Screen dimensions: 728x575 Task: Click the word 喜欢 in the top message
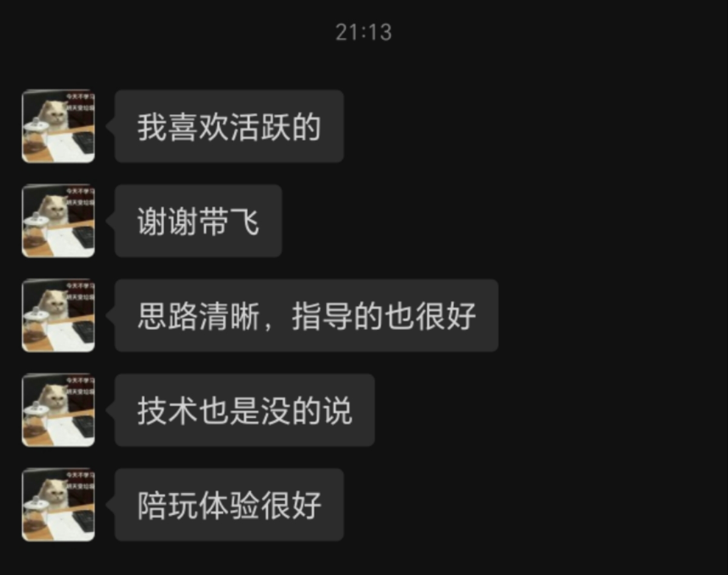pyautogui.click(x=198, y=127)
